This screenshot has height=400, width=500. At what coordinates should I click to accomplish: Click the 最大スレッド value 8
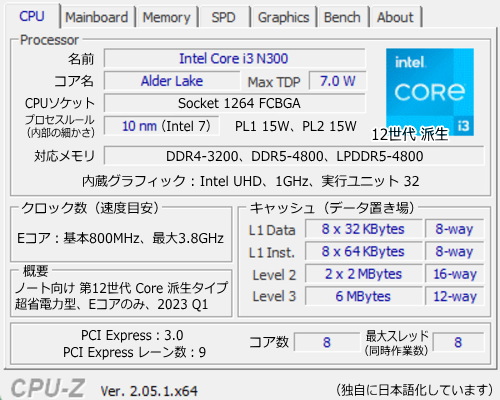coord(458,342)
